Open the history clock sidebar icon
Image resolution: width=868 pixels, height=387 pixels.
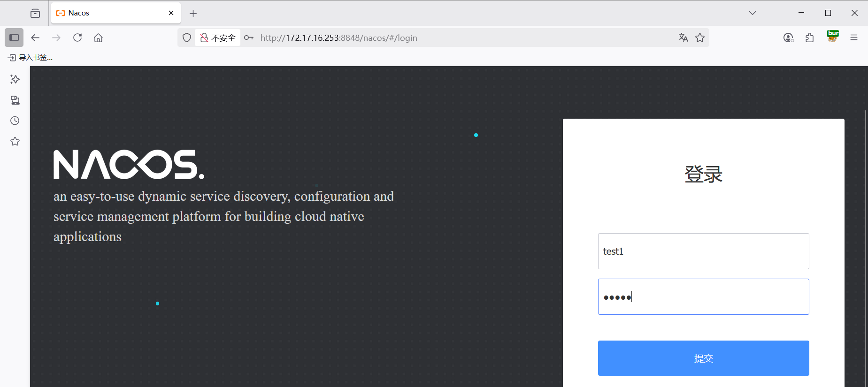15,121
